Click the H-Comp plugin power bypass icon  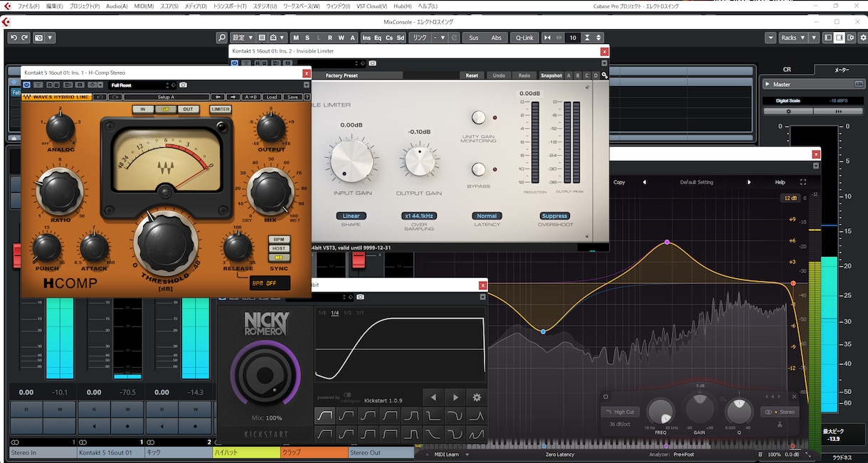[x=27, y=85]
